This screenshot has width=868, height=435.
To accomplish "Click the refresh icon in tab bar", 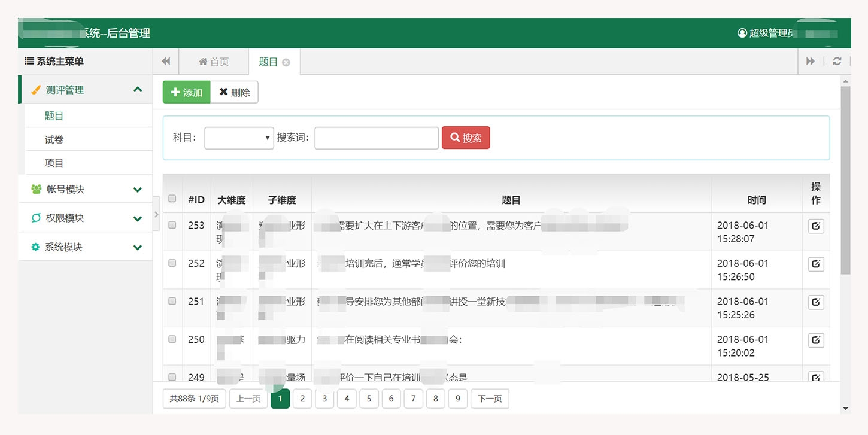I will 837,62.
